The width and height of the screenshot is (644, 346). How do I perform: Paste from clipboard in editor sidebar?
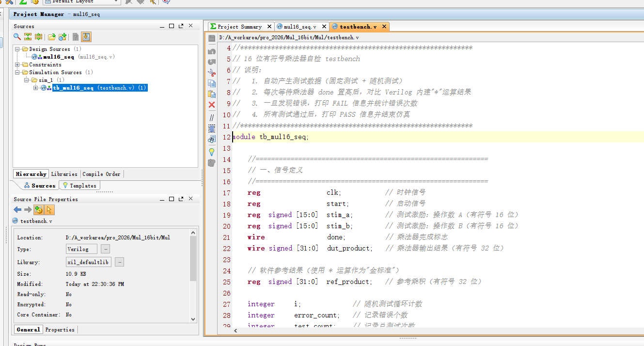click(212, 94)
